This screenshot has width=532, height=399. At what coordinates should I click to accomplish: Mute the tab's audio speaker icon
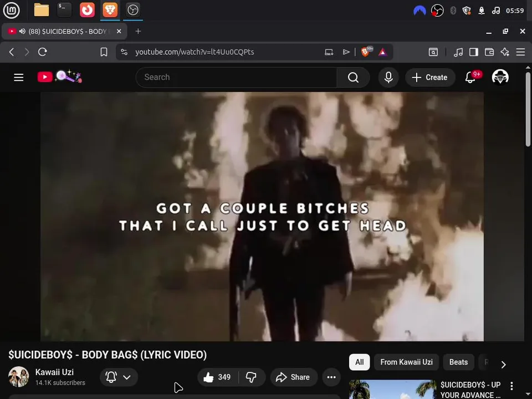[22, 31]
